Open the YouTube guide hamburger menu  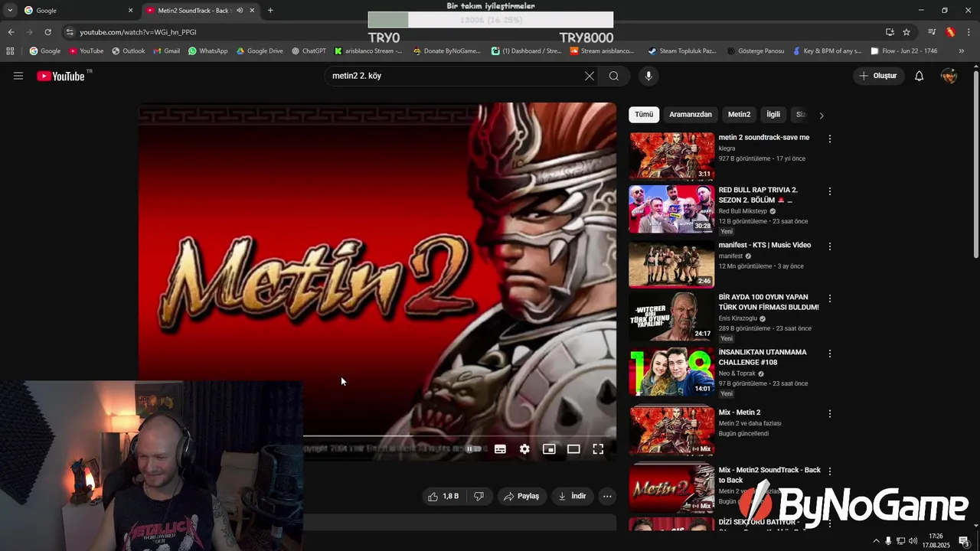point(18,76)
